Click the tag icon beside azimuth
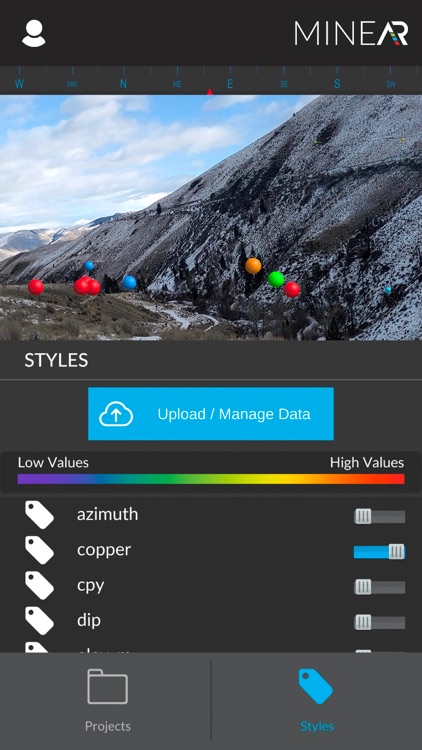The width and height of the screenshot is (422, 750). tap(39, 515)
